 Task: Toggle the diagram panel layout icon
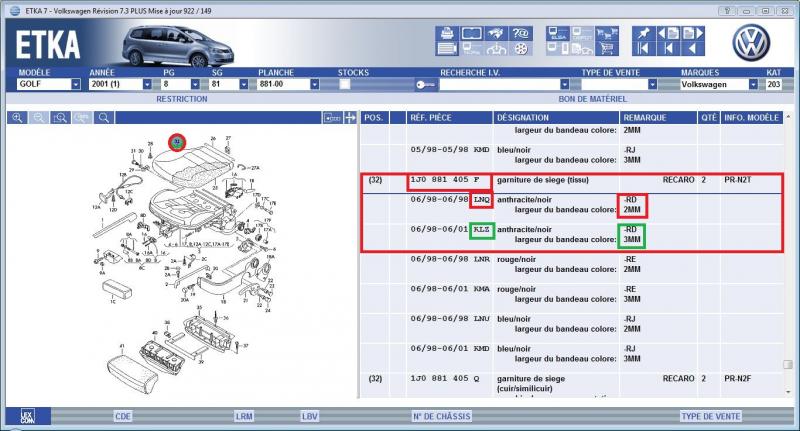332,118
